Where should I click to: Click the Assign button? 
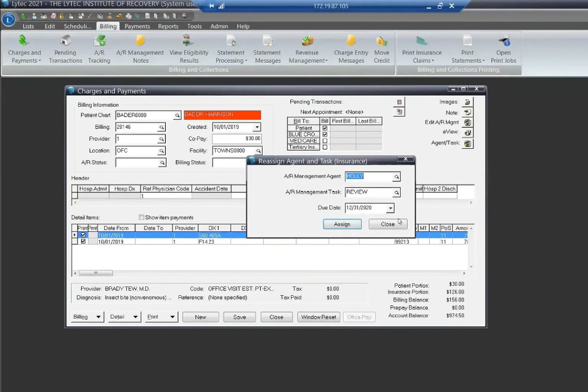pyautogui.click(x=342, y=224)
